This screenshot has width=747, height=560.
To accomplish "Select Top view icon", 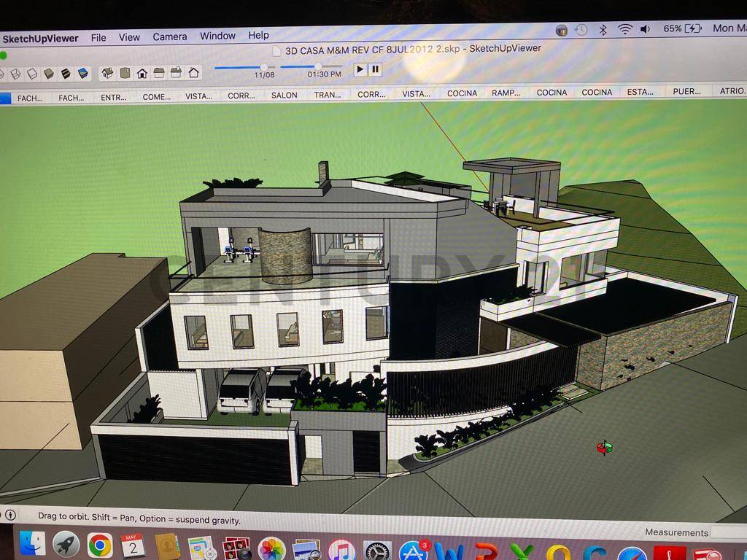I will (x=125, y=73).
